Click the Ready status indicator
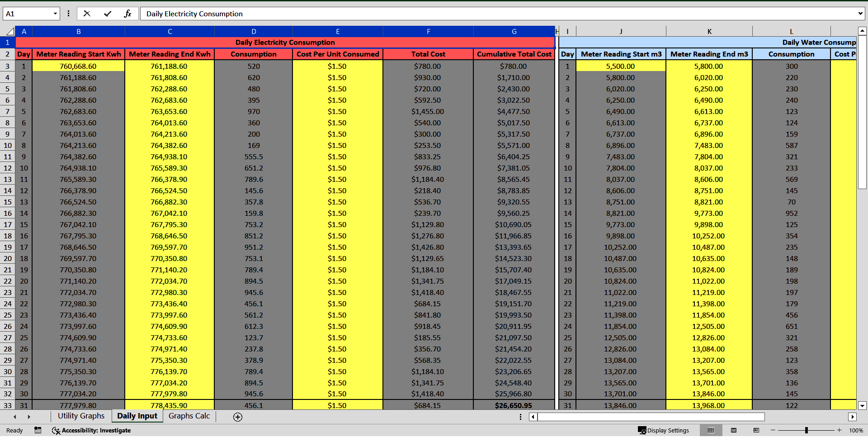The height and width of the screenshot is (437, 868). pos(14,430)
